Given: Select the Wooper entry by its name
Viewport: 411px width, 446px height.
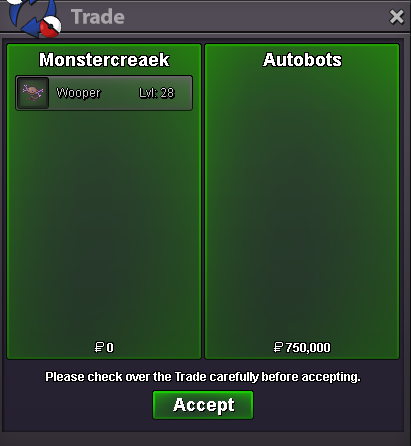Looking at the screenshot, I should coord(78,93).
